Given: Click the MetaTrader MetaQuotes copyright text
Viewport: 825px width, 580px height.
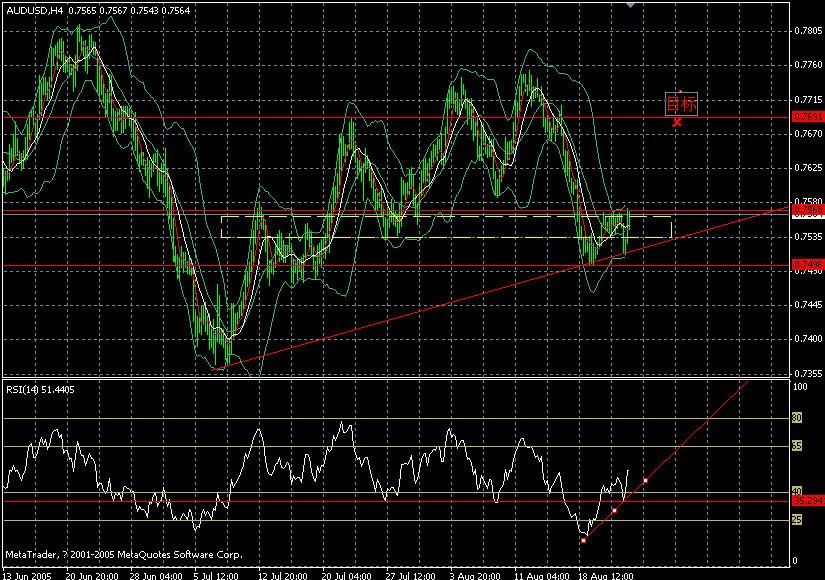Looking at the screenshot, I should coord(124,554).
